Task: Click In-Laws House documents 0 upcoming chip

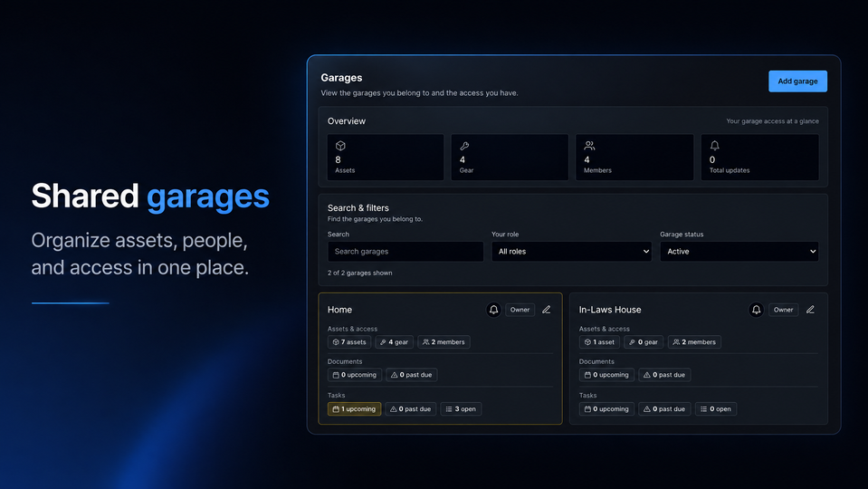Action: (x=606, y=375)
